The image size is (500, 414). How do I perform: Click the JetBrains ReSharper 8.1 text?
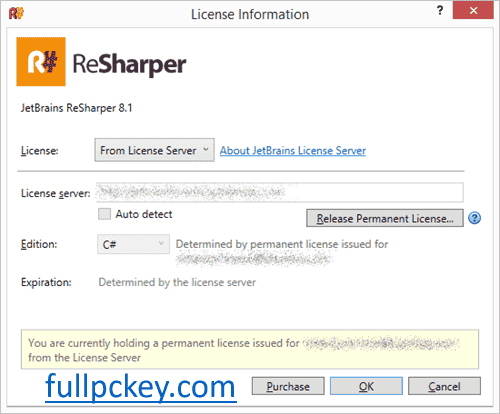coord(76,108)
